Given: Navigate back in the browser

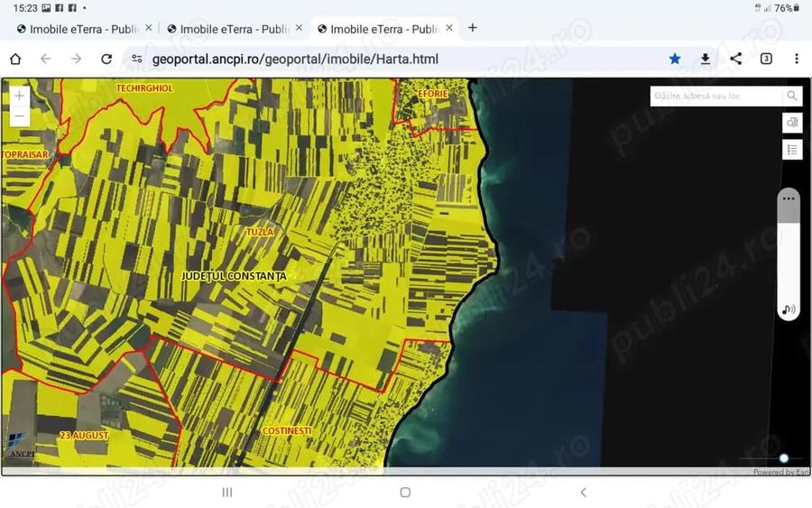Looking at the screenshot, I should [46, 59].
